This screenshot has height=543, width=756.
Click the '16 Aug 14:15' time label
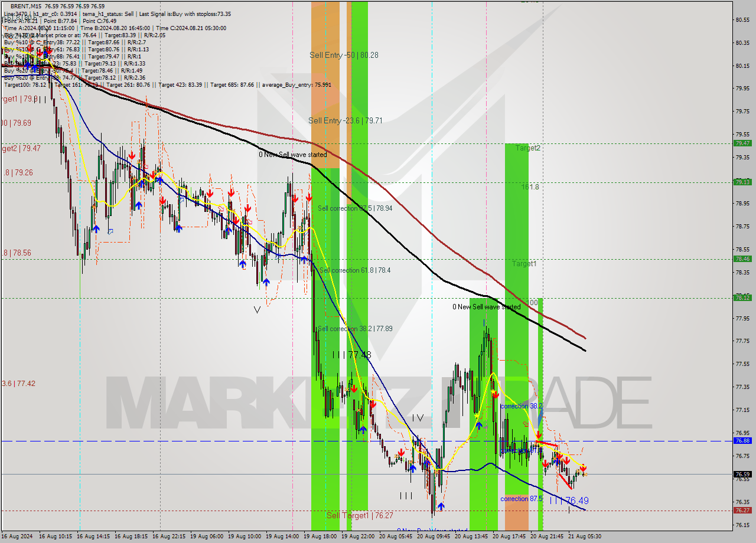[94, 537]
